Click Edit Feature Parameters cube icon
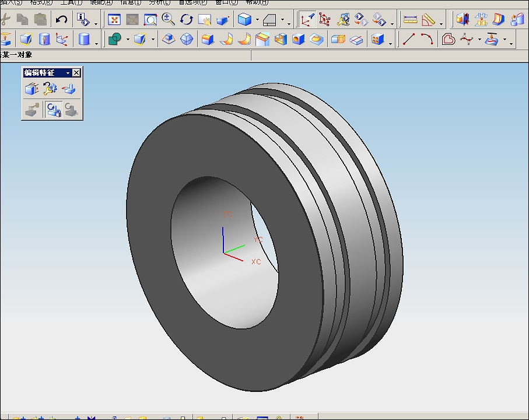Screen dimensions: 529x420 tap(31, 89)
